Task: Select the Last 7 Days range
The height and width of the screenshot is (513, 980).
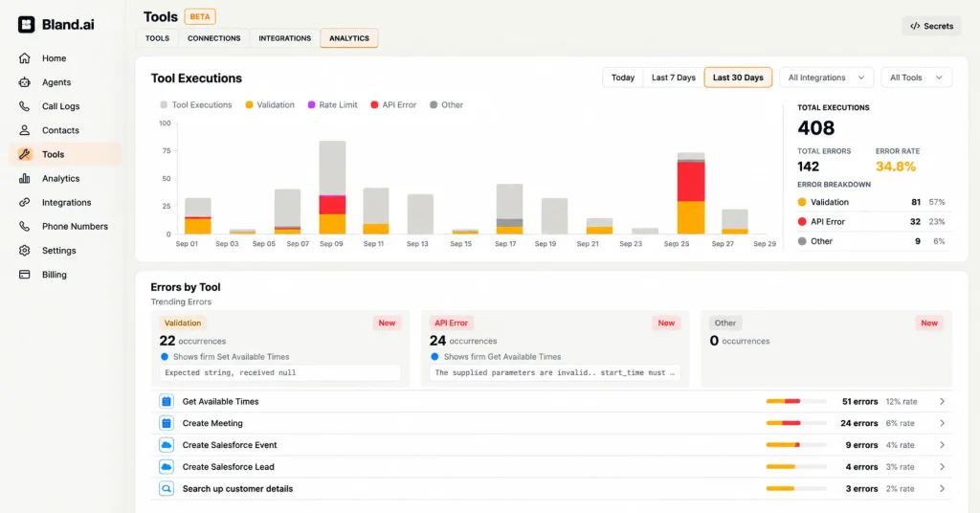Action: click(x=673, y=78)
